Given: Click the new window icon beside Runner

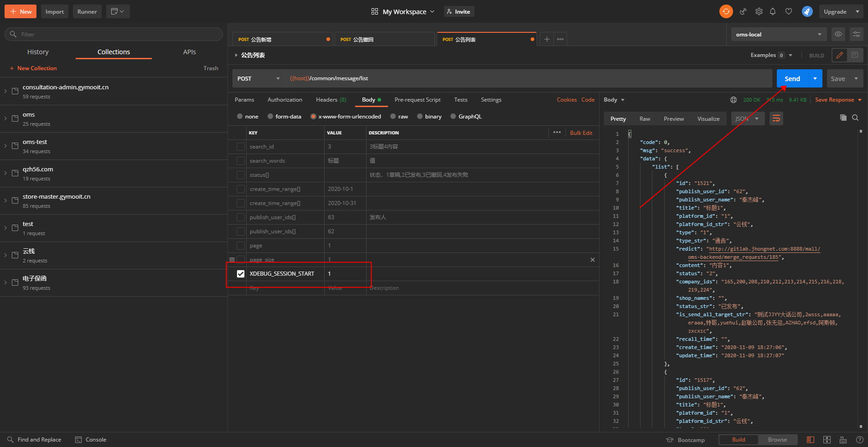Looking at the screenshot, I should (x=118, y=11).
